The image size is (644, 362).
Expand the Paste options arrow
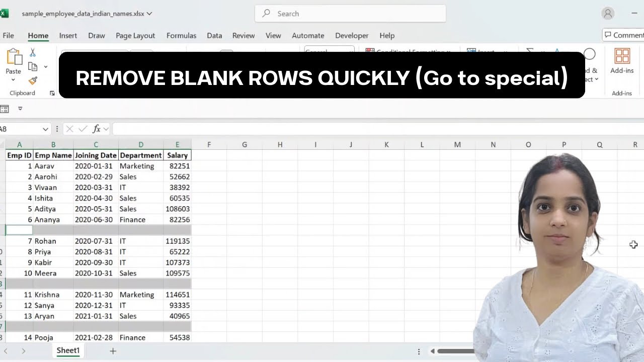[x=13, y=80]
